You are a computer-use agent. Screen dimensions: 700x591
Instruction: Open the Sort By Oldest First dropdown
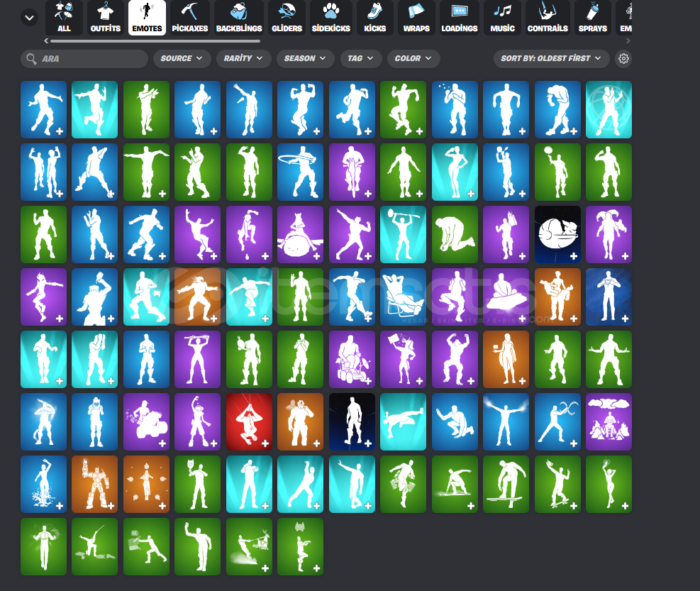pos(550,59)
